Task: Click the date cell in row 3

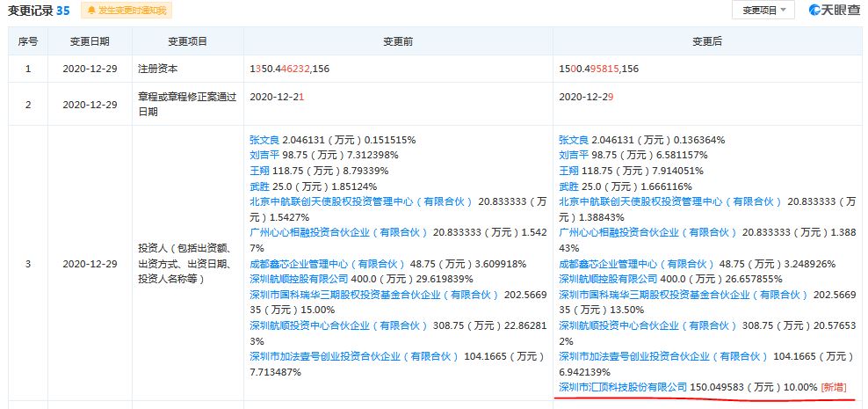Action: [x=90, y=263]
